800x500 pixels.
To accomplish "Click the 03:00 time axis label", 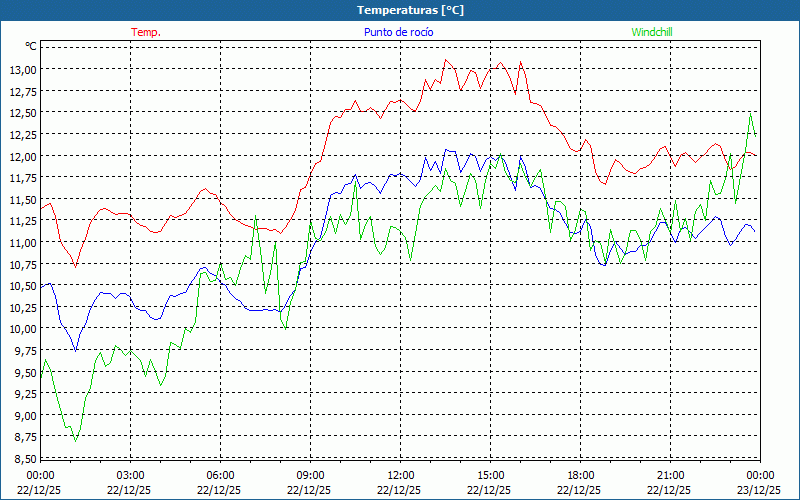I will coord(130,476).
